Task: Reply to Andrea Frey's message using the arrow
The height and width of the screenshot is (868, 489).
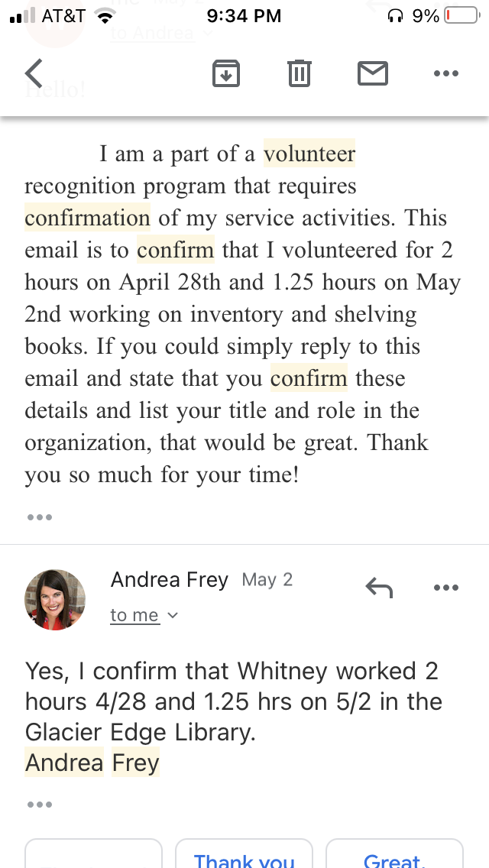Action: point(379,588)
